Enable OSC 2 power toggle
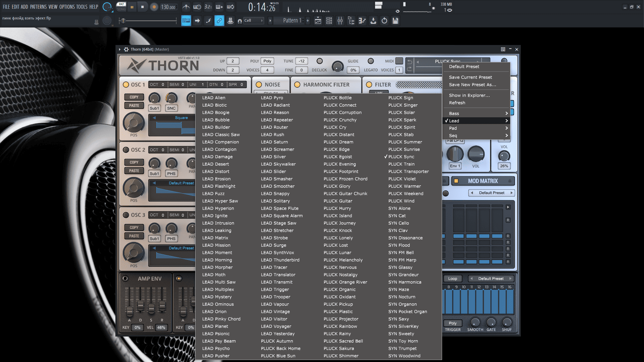644x362 pixels. coord(126,150)
